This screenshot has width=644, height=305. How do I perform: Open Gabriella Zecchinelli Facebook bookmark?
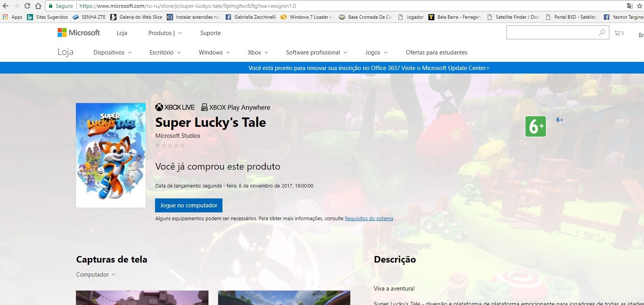click(251, 17)
